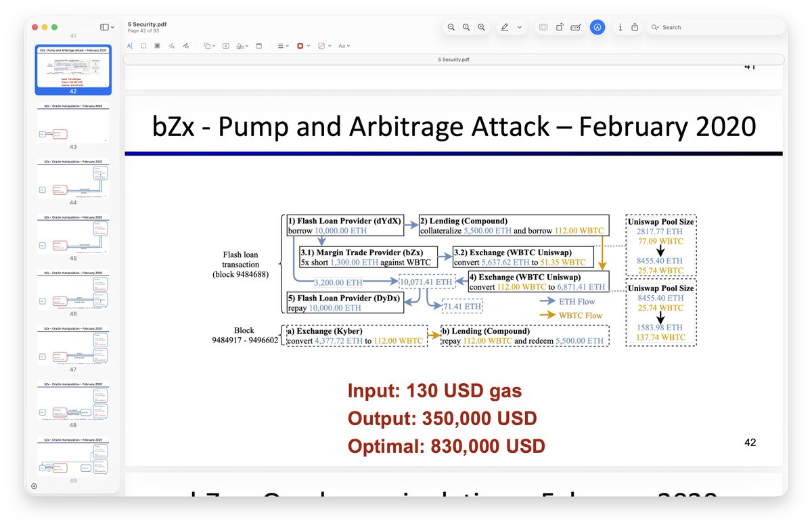812x528 pixels.
Task: Click 'Output: 350,000 USD' text
Action: pyautogui.click(x=443, y=418)
